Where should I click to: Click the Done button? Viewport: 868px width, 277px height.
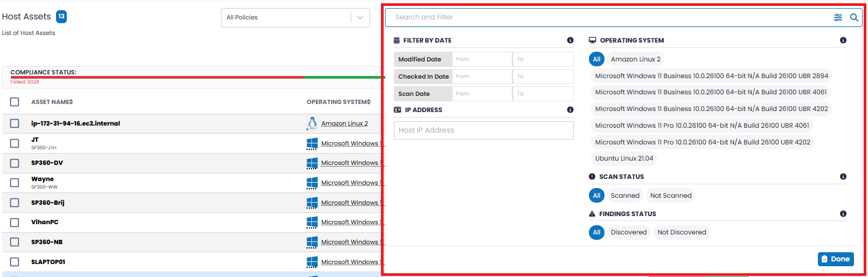click(x=836, y=259)
